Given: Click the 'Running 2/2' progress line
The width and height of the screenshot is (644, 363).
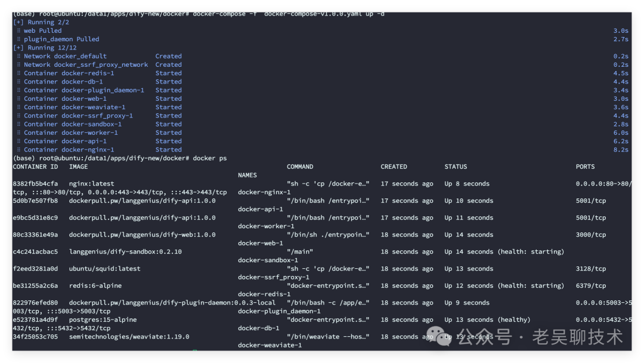Looking at the screenshot, I should (x=41, y=22).
